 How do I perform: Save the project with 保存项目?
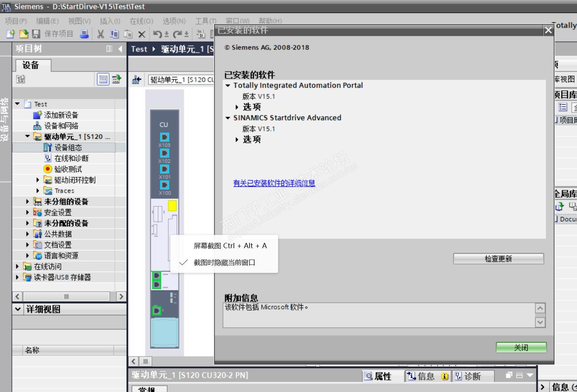pyautogui.click(x=53, y=34)
